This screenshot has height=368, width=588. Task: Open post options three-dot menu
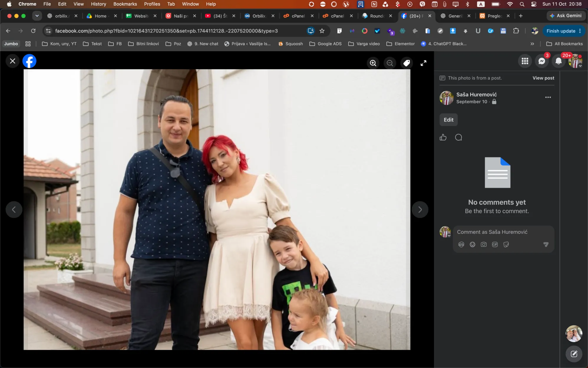(x=548, y=97)
